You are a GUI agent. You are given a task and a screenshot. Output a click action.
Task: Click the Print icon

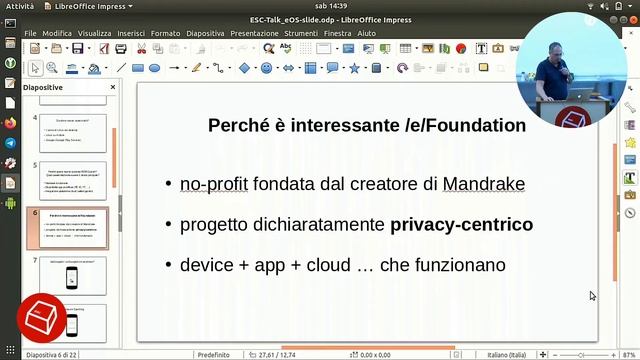pos(121,49)
